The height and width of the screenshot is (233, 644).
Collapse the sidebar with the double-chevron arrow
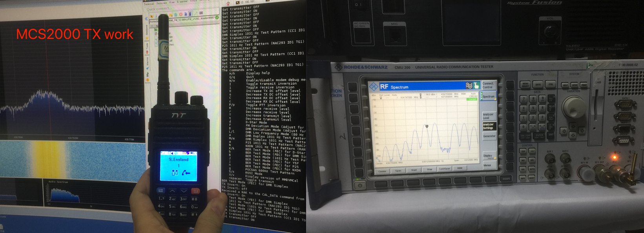tap(146, 18)
